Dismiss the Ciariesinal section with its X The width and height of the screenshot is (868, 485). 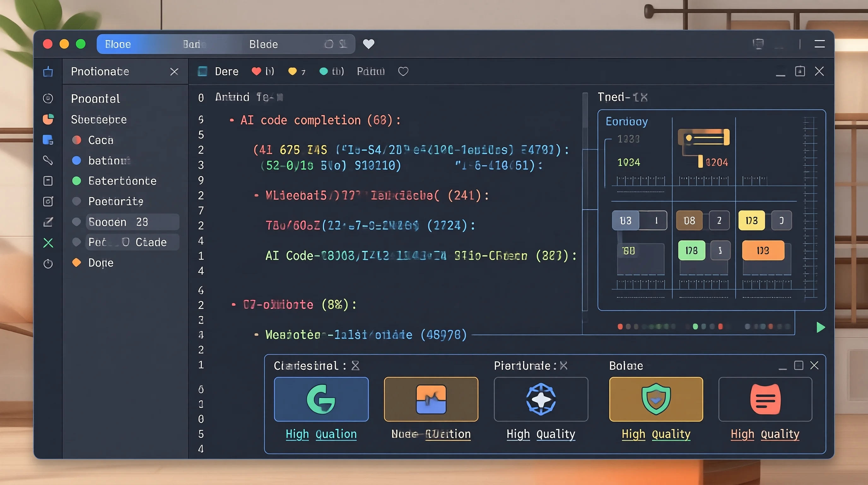(355, 366)
